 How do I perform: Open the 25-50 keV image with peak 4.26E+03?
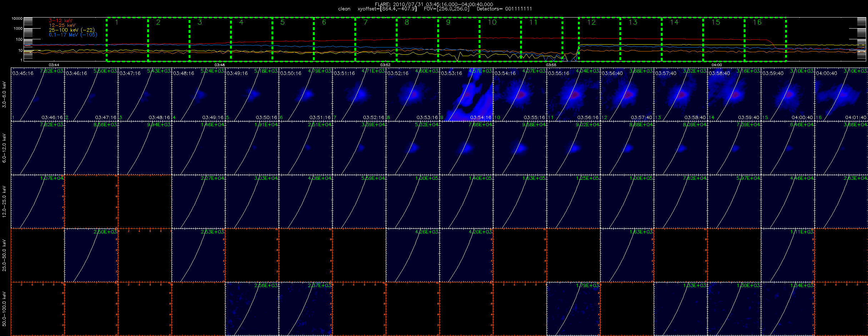coord(413,255)
